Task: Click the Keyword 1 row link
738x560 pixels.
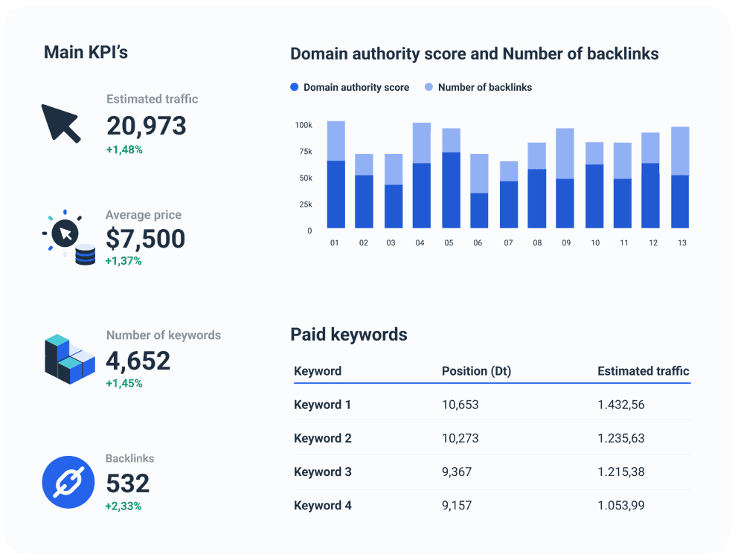Action: (322, 405)
